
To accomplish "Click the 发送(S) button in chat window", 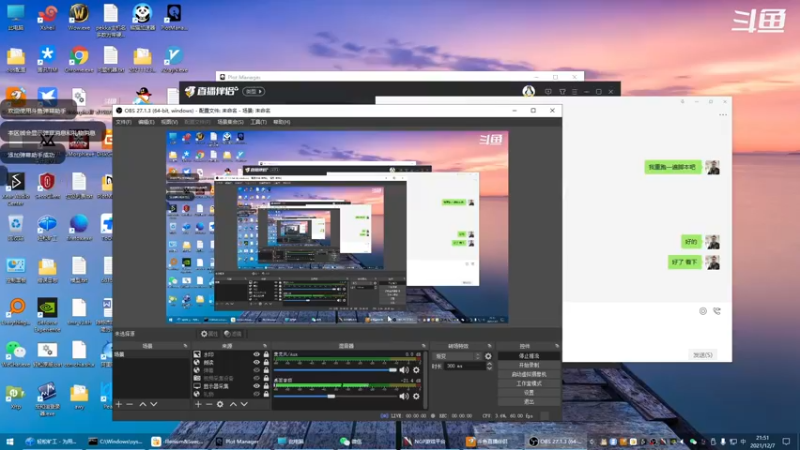I will coord(703,355).
